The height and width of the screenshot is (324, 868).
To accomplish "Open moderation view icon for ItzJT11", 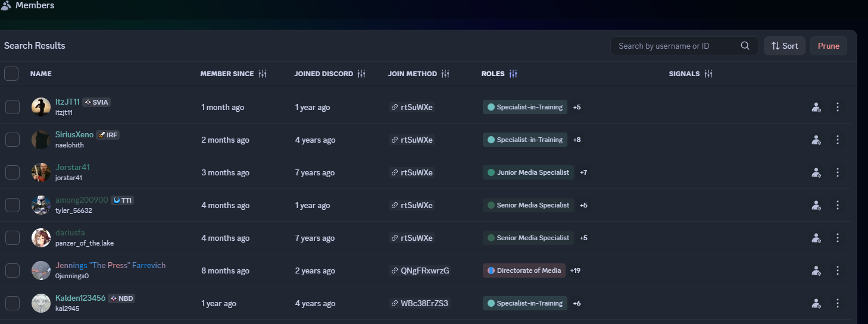I will pyautogui.click(x=816, y=107).
